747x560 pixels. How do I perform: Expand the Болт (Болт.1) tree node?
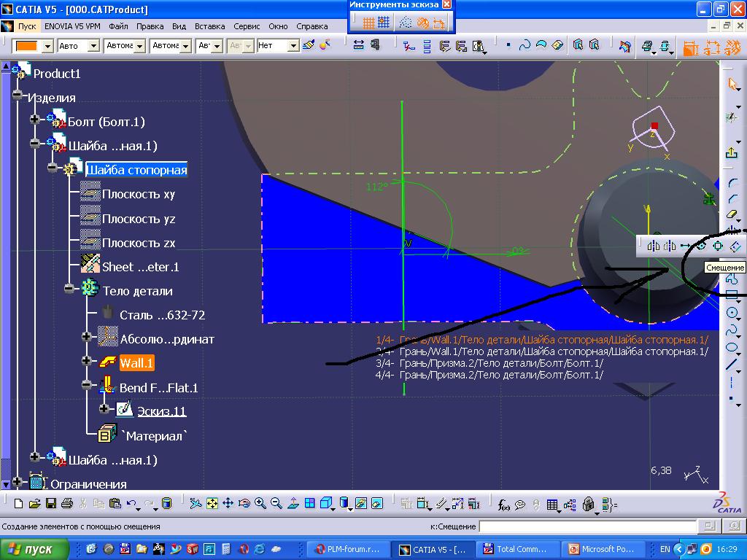pos(35,119)
